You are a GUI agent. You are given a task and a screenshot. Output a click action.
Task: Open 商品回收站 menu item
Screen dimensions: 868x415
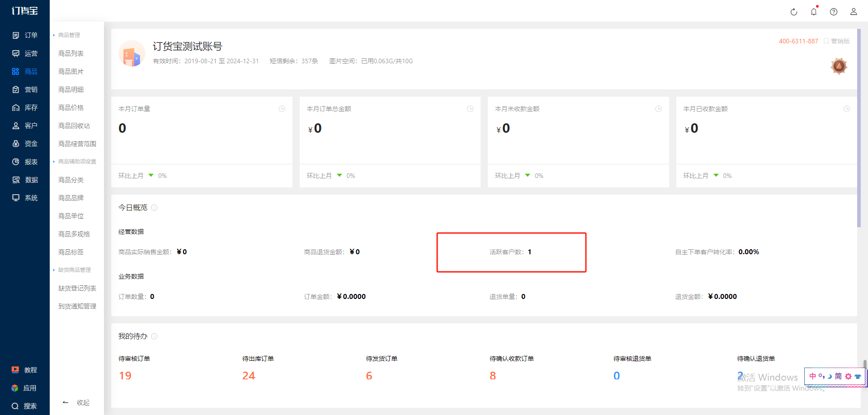coord(74,126)
